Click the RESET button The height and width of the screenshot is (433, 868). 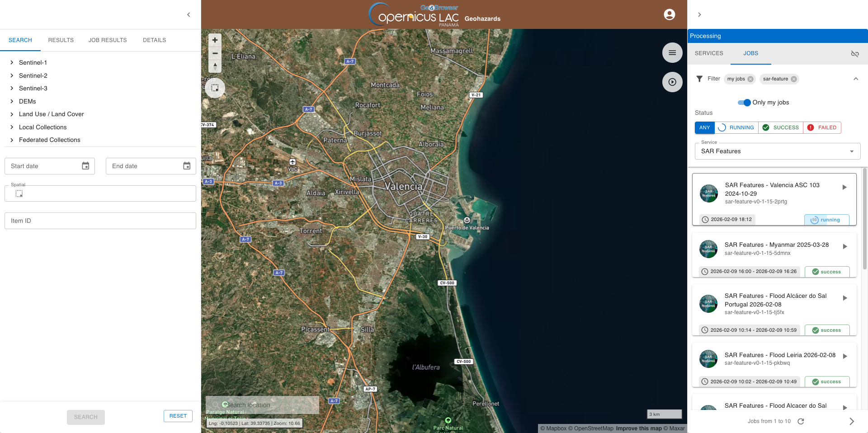click(x=178, y=416)
